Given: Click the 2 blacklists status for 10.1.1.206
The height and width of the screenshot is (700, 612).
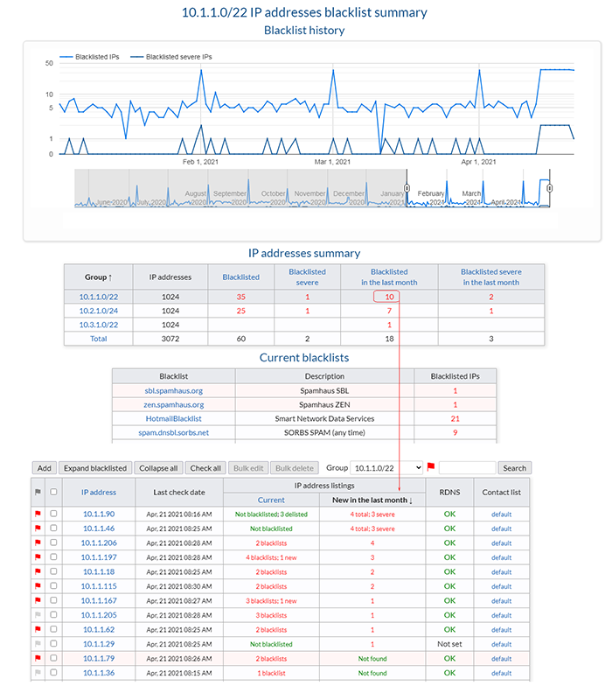Looking at the screenshot, I should click(x=271, y=543).
